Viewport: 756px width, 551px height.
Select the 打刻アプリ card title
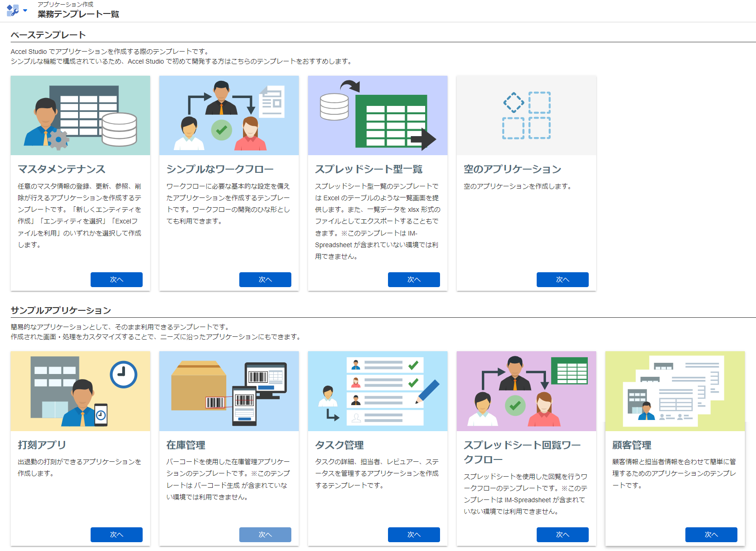pyautogui.click(x=42, y=445)
